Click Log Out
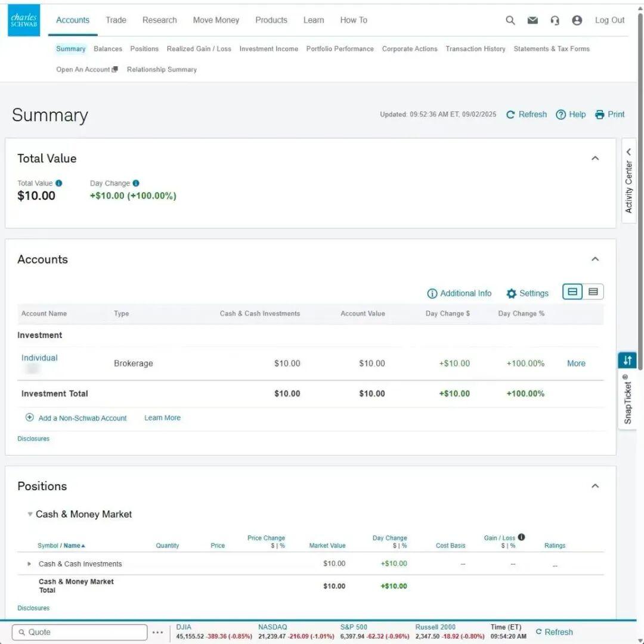The width and height of the screenshot is (644, 644). (609, 20)
